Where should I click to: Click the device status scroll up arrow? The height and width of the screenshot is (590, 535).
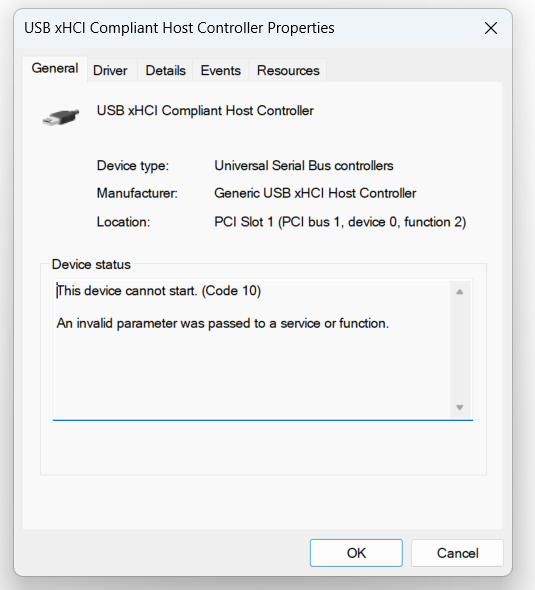point(460,292)
